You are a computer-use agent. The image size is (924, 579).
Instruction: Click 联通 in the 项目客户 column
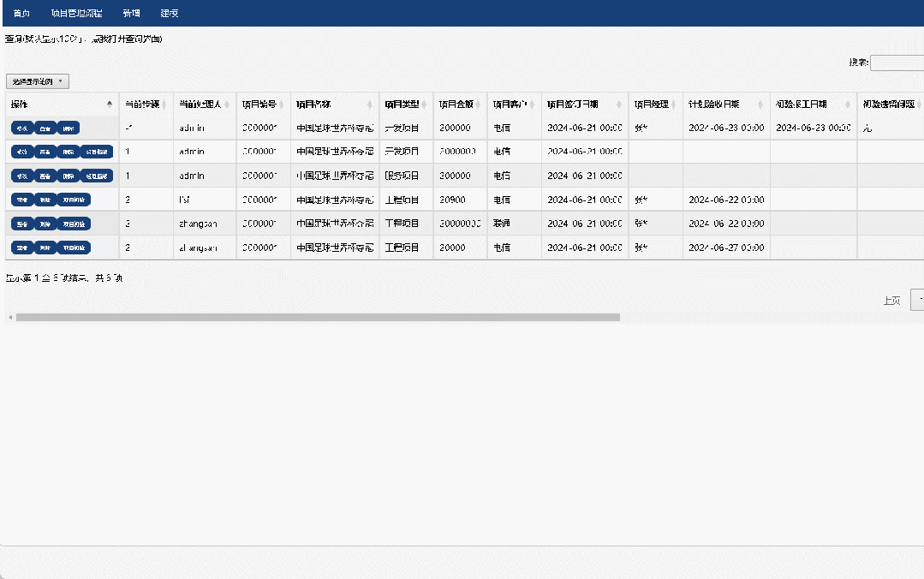pos(502,224)
